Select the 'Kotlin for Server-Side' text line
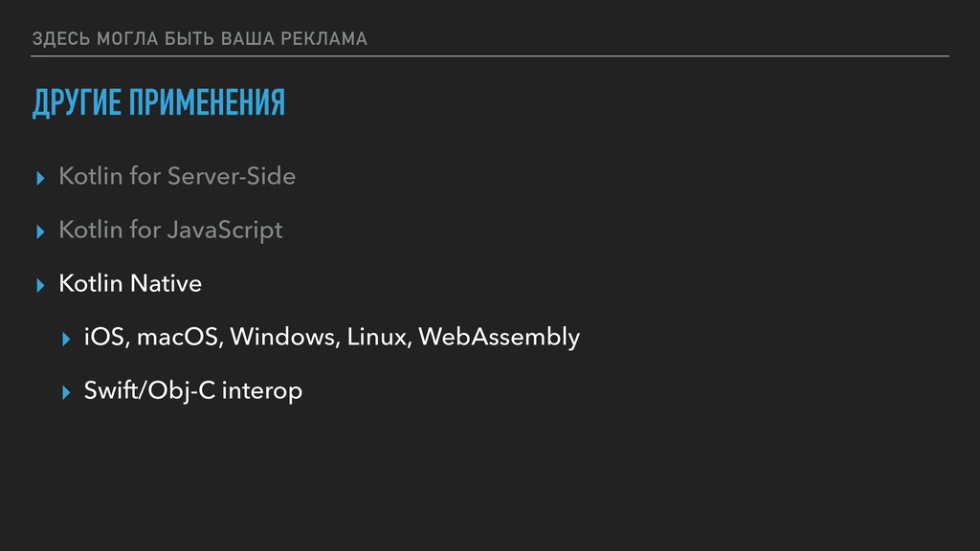The image size is (980, 551). [177, 177]
